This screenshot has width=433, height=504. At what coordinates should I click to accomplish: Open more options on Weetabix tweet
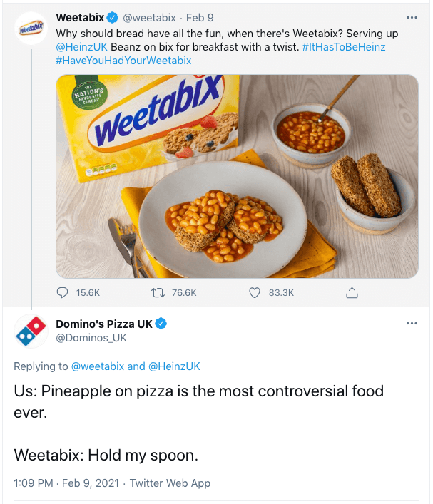pyautogui.click(x=411, y=17)
